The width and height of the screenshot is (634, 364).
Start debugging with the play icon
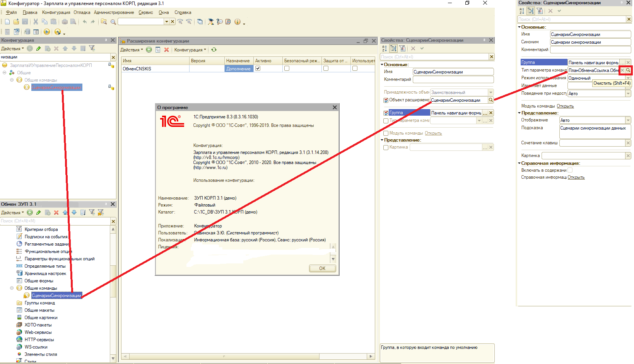pyautogui.click(x=47, y=32)
